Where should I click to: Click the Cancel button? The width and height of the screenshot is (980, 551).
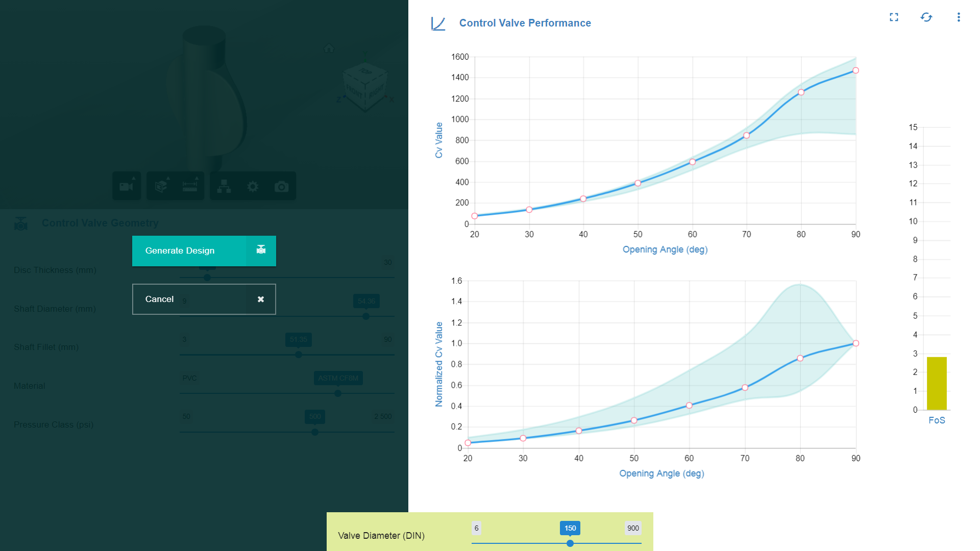(204, 298)
